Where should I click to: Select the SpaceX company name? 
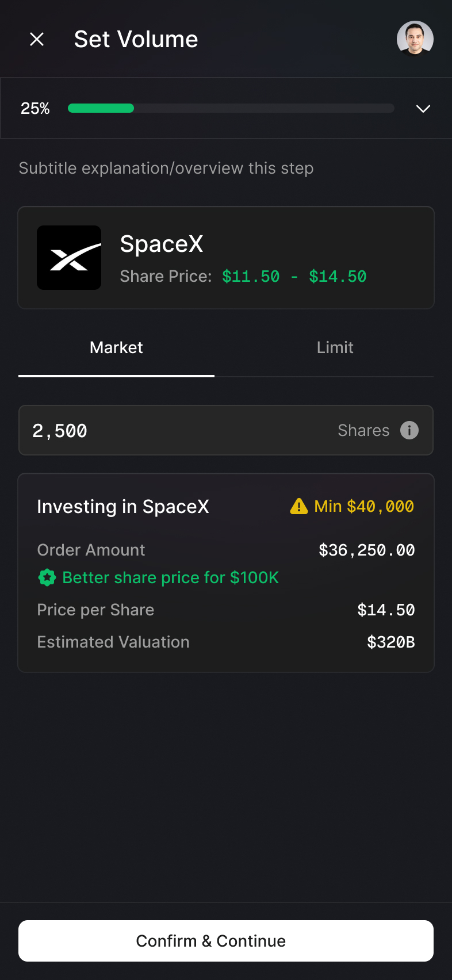[x=162, y=244]
